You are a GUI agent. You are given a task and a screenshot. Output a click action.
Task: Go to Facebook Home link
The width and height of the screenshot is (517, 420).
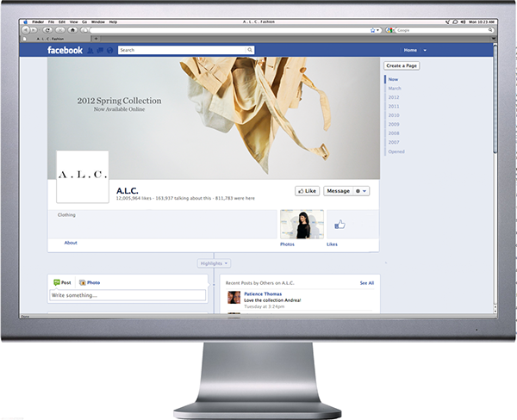[410, 51]
